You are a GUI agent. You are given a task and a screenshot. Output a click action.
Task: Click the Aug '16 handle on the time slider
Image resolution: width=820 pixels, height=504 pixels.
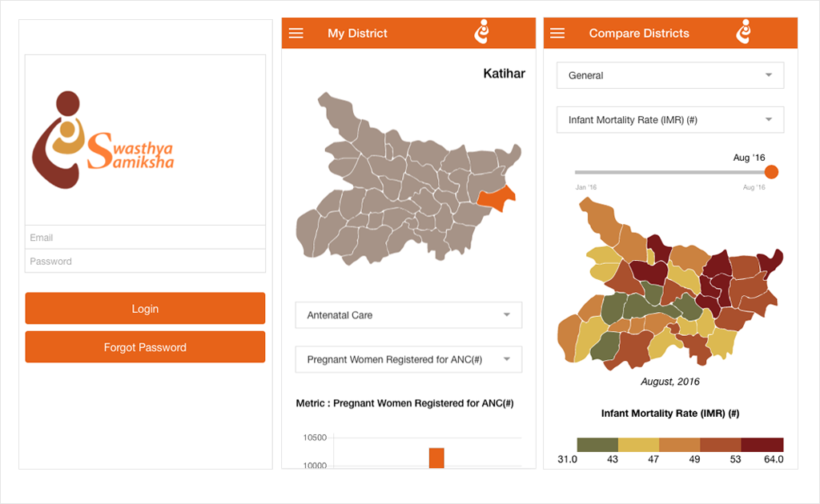771,171
